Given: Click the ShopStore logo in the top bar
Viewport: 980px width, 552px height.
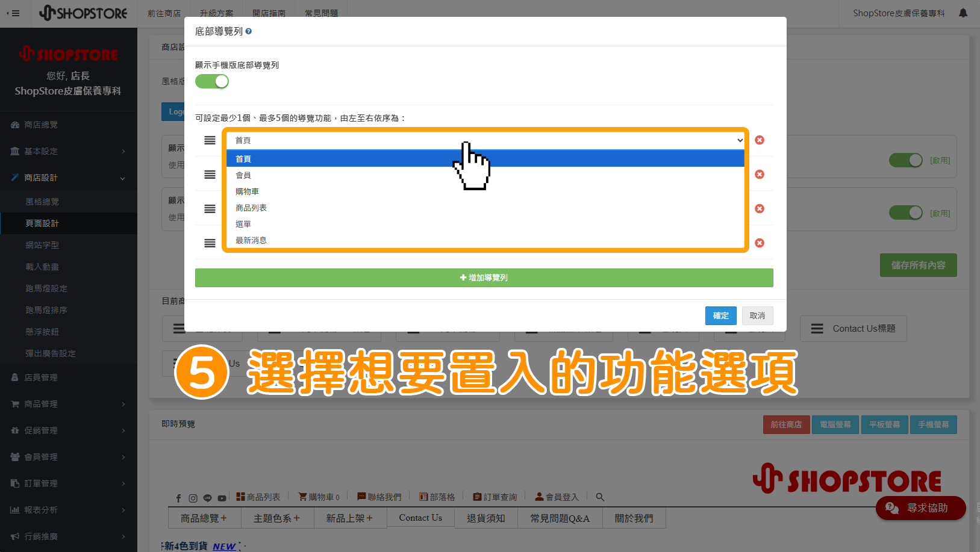Looking at the screenshot, I should click(83, 13).
